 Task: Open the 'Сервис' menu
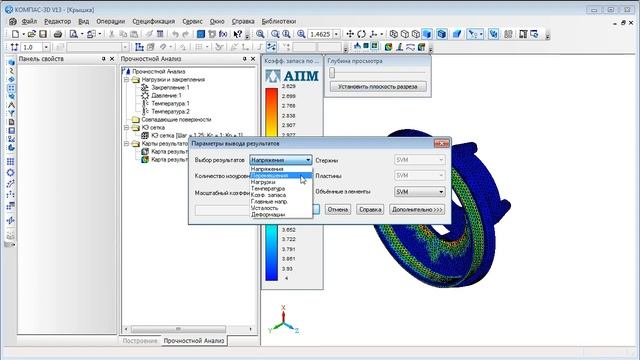192,21
